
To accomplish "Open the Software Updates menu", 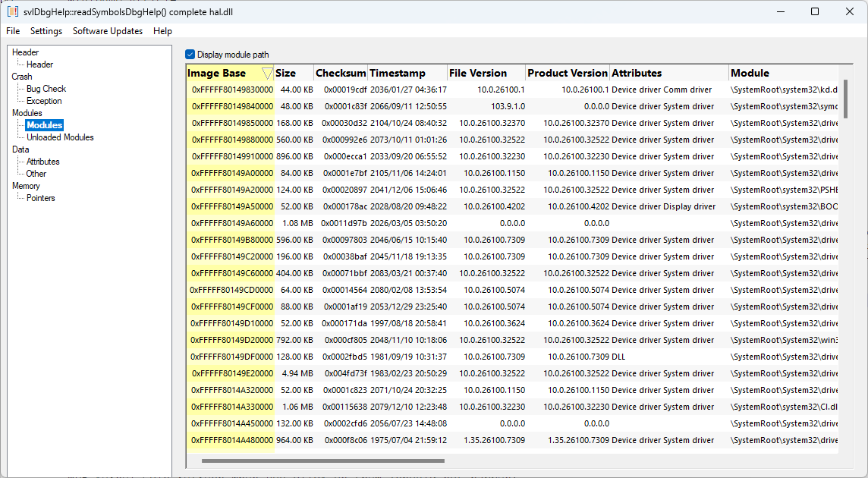I will click(108, 31).
